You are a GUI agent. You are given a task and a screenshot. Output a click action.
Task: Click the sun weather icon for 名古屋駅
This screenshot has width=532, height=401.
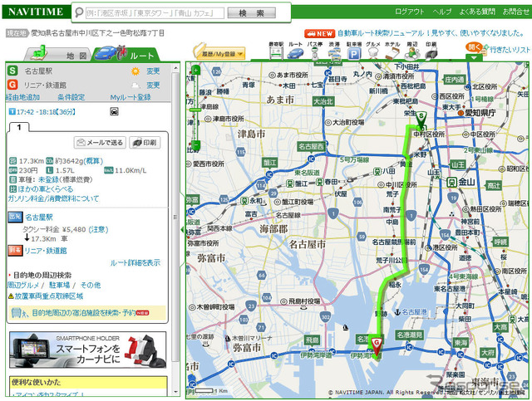(x=135, y=71)
